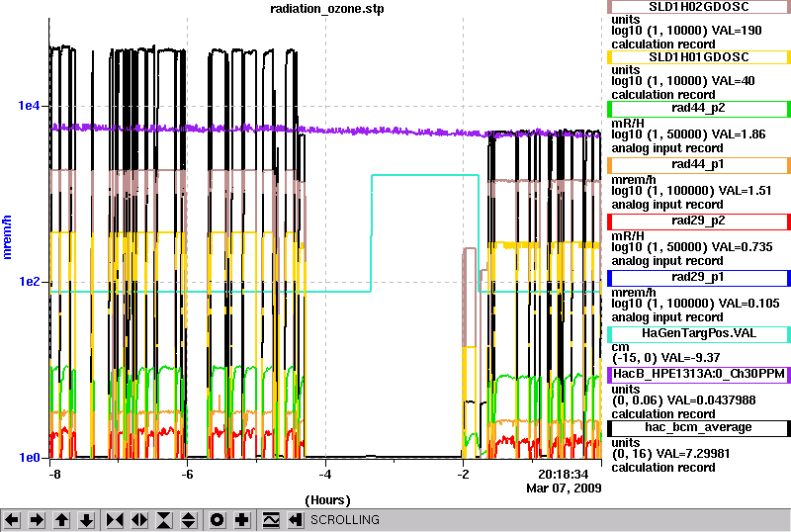Click the -8 hours x-axis tick

(x=54, y=475)
